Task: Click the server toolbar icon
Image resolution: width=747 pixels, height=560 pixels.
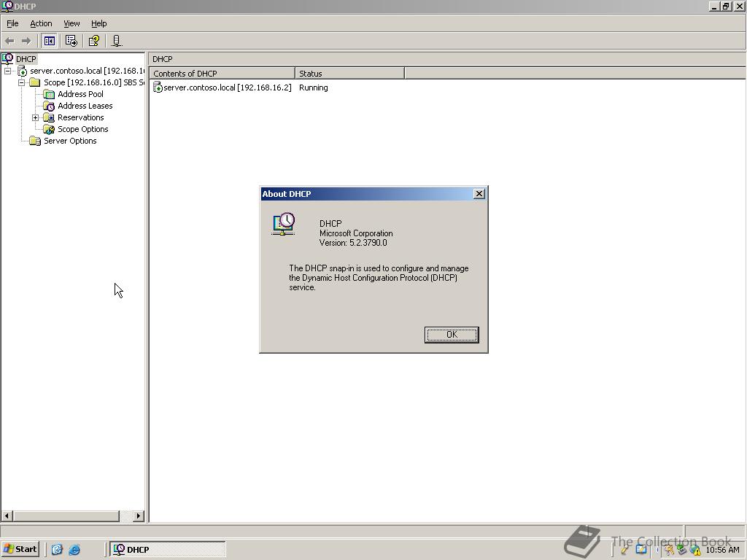Action: pos(116,41)
